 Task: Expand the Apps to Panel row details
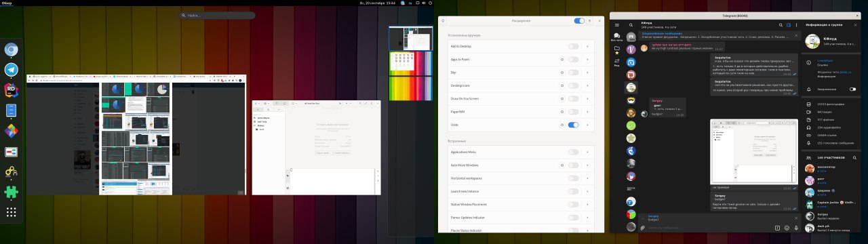pyautogui.click(x=587, y=60)
